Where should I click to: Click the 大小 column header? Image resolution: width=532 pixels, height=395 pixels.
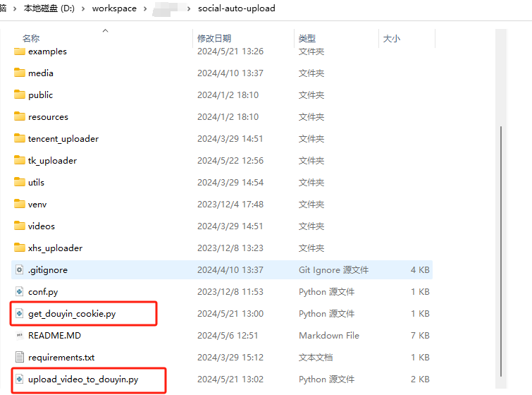tap(391, 39)
